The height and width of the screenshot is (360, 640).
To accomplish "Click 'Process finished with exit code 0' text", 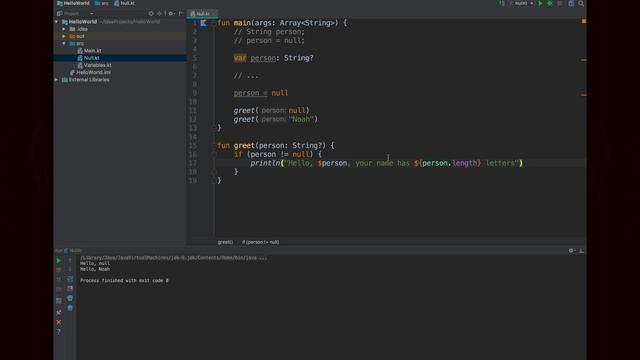I will click(124, 281).
